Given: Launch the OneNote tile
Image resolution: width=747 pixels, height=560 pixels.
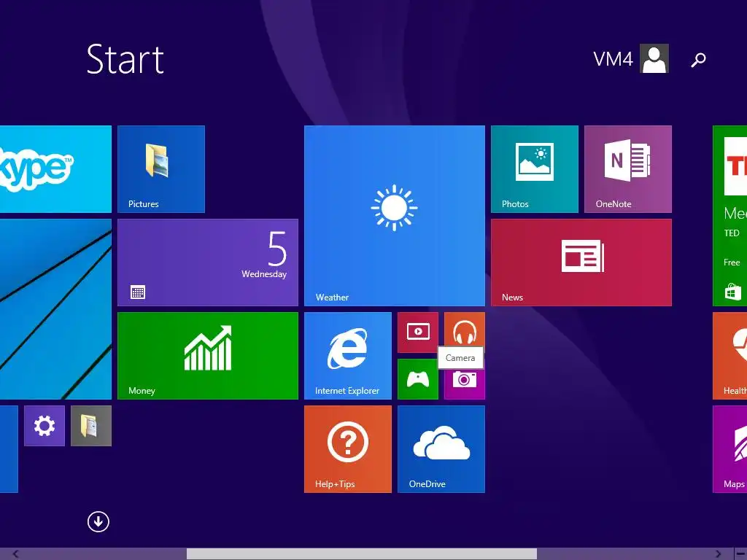Looking at the screenshot, I should 628,169.
